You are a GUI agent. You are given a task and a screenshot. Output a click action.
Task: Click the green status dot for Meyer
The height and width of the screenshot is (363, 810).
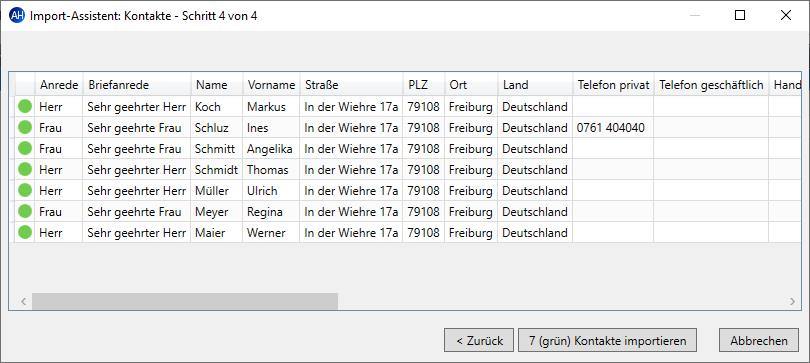25,212
